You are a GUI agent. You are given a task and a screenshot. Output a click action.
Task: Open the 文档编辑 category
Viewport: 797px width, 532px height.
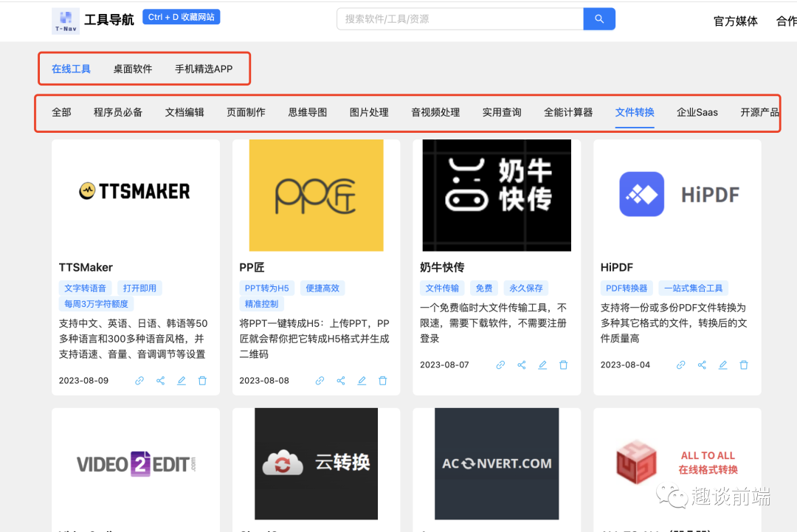(184, 112)
